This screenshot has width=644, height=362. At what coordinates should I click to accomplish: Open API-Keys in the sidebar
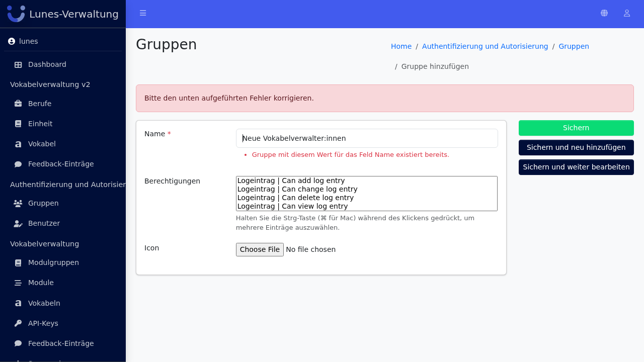[x=63, y=323]
